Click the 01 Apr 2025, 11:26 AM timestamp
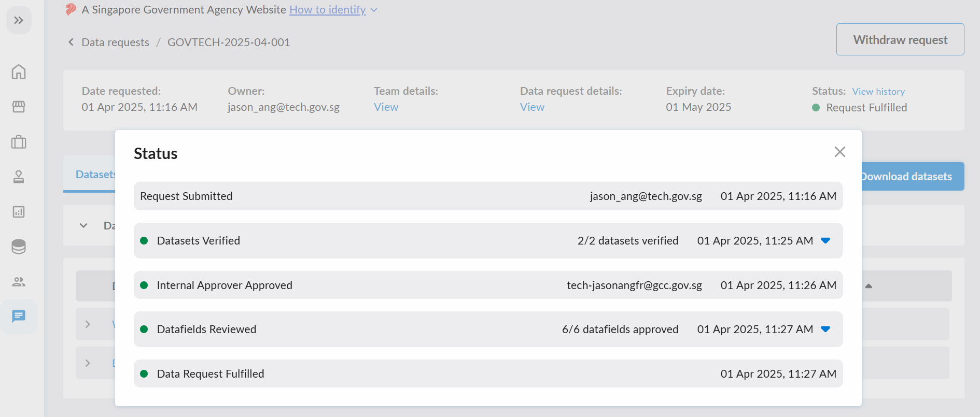Viewport: 980px width, 417px height. 778,285
